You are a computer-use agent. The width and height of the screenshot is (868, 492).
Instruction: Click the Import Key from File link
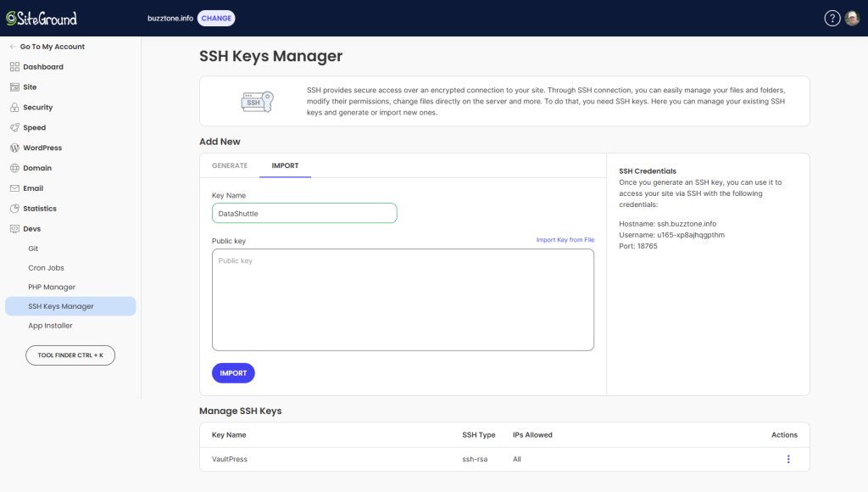(x=565, y=240)
